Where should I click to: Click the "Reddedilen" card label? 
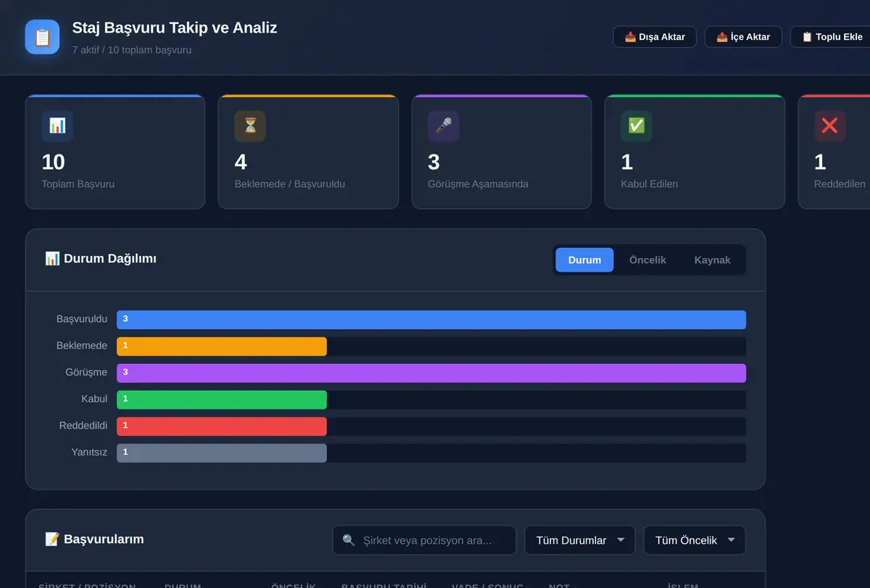pos(840,184)
